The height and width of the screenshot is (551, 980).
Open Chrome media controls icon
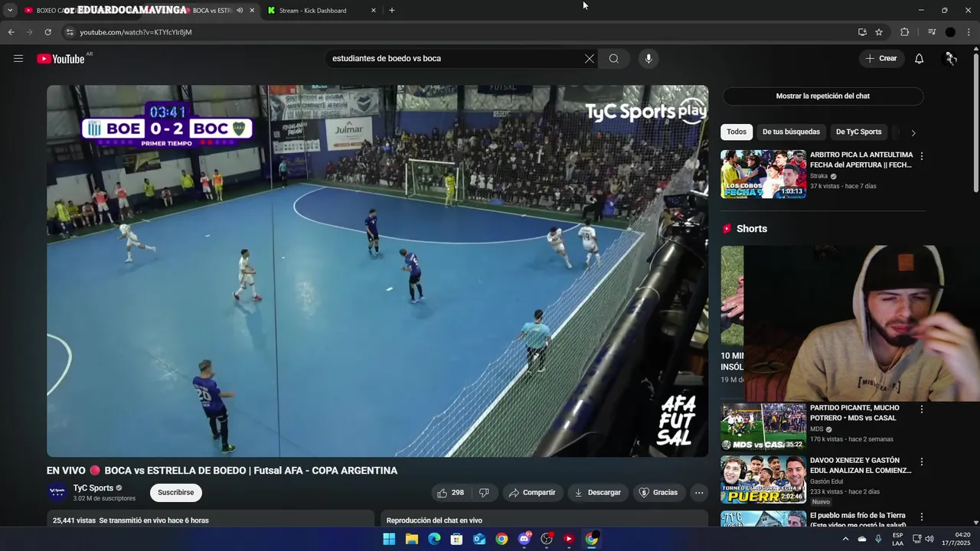(932, 32)
